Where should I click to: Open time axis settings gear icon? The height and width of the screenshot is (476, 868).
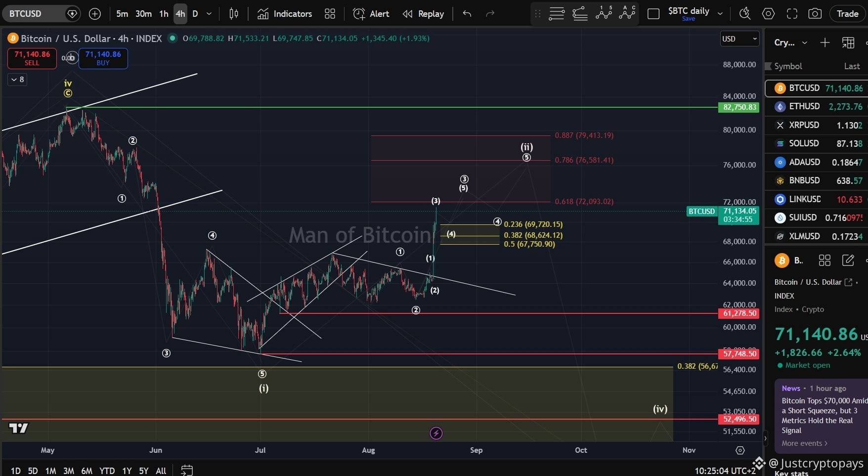[740, 450]
